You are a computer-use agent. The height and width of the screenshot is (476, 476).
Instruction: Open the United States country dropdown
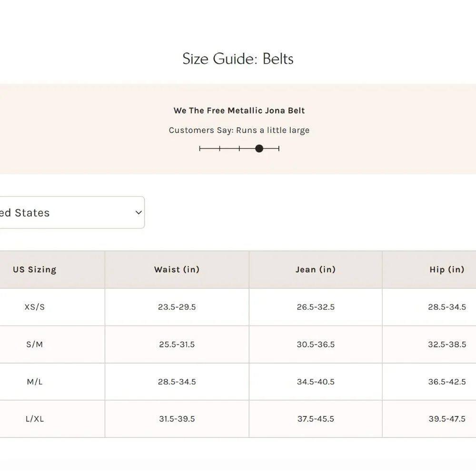[x=72, y=212]
